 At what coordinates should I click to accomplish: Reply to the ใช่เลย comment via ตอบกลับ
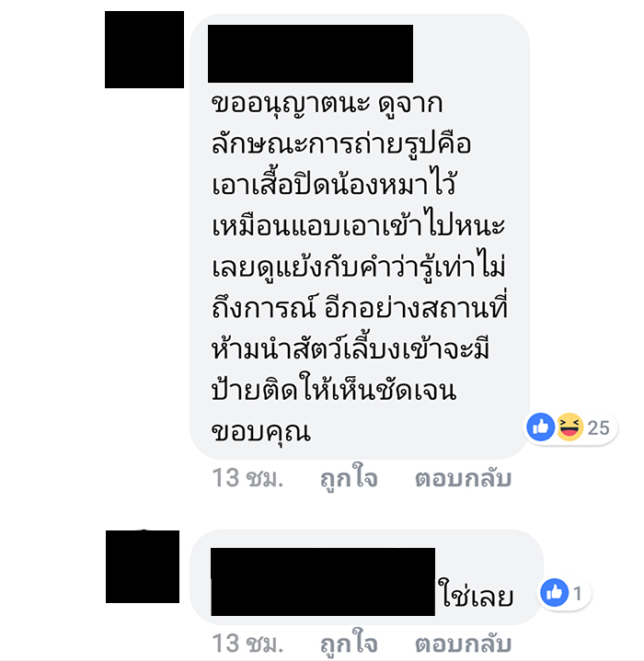tap(463, 644)
